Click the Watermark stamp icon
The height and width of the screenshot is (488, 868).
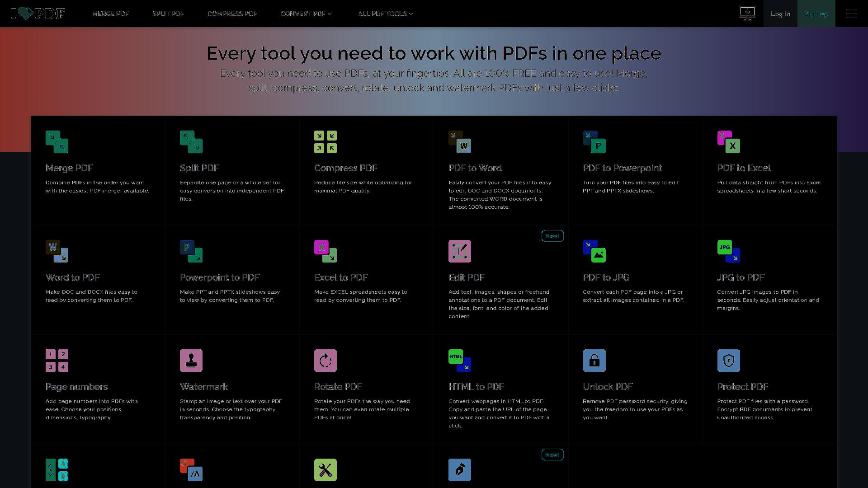coord(191,361)
